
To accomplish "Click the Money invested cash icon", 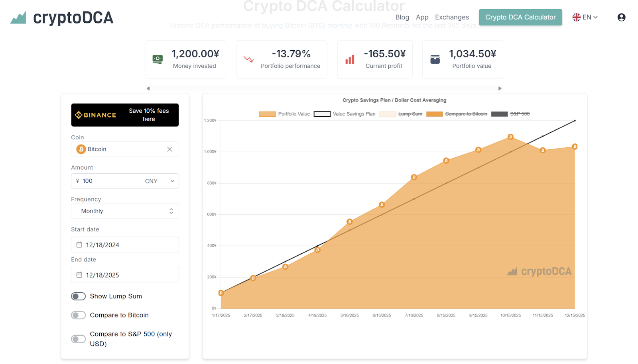I will pos(158,59).
